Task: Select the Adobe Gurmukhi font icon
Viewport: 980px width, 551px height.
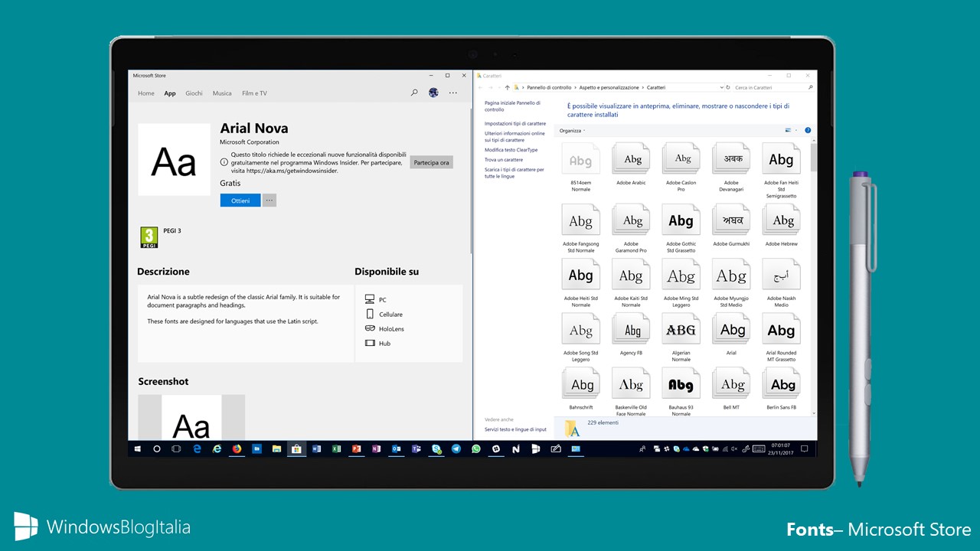Action: coord(730,220)
